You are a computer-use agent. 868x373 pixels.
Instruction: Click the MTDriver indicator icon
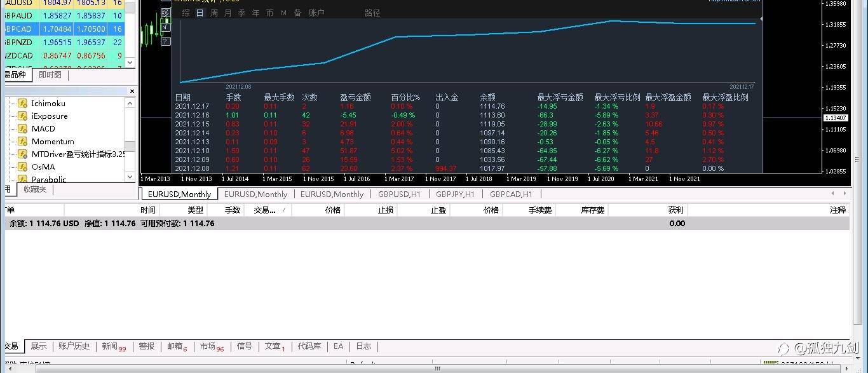[x=22, y=154]
